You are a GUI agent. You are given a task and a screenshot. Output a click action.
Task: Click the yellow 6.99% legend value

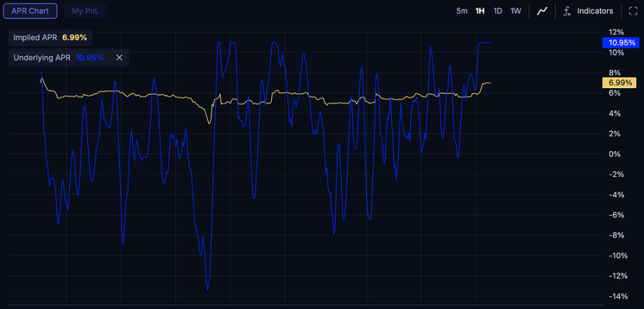pyautogui.click(x=74, y=37)
